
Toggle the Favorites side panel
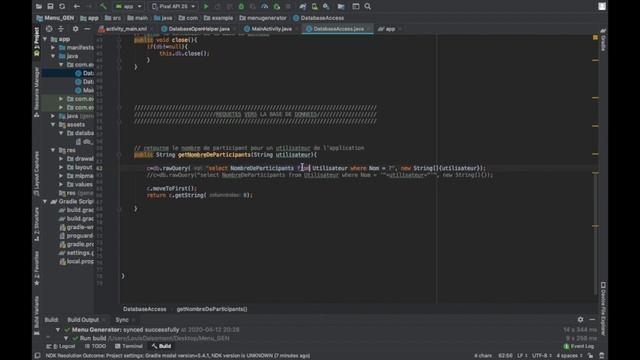pos(37,268)
